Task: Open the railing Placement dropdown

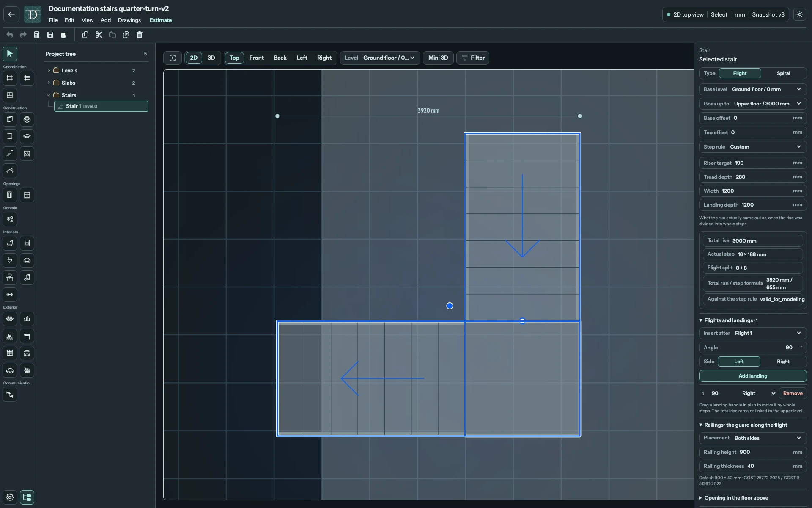Action: pyautogui.click(x=752, y=438)
